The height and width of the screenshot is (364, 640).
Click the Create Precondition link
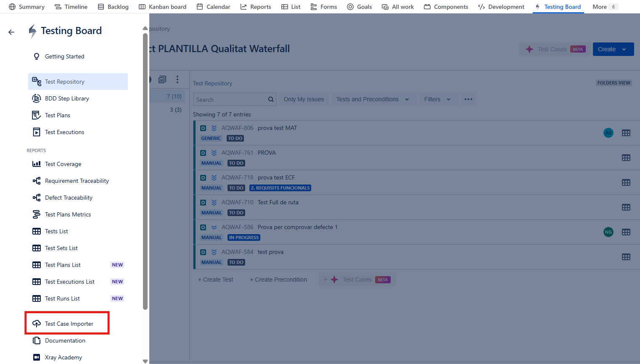pyautogui.click(x=278, y=280)
